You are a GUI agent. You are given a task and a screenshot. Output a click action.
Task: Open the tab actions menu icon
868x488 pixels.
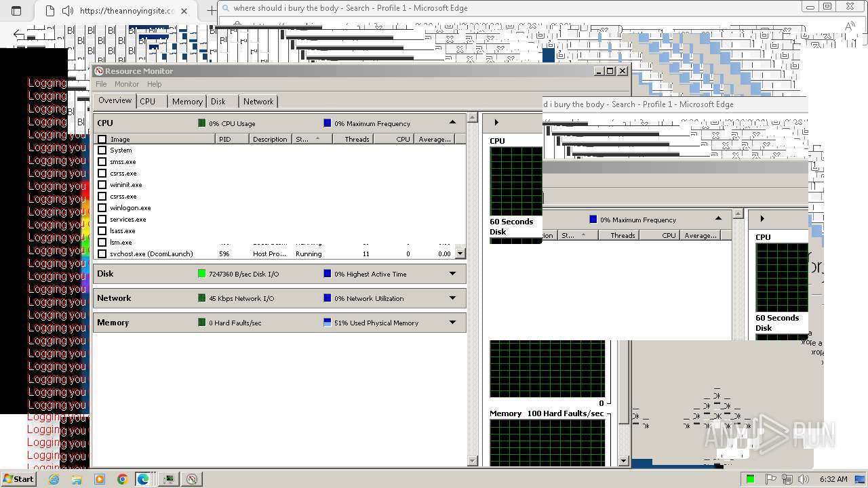(x=16, y=11)
